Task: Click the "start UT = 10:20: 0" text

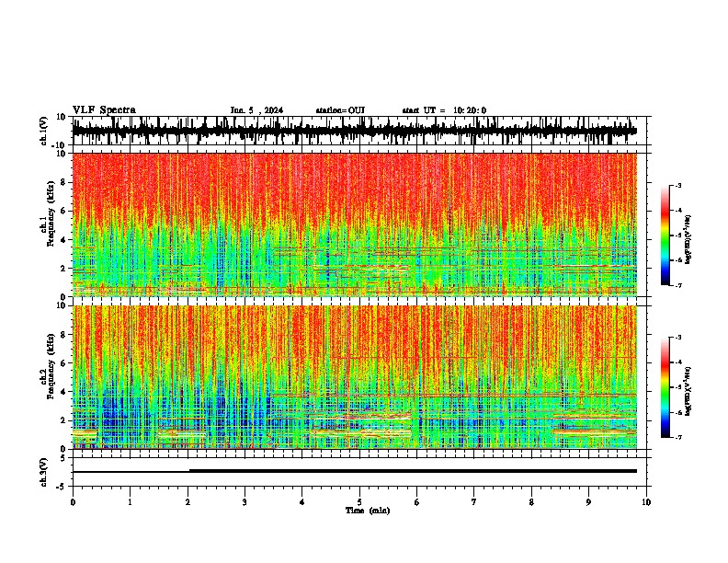Action: (444, 110)
